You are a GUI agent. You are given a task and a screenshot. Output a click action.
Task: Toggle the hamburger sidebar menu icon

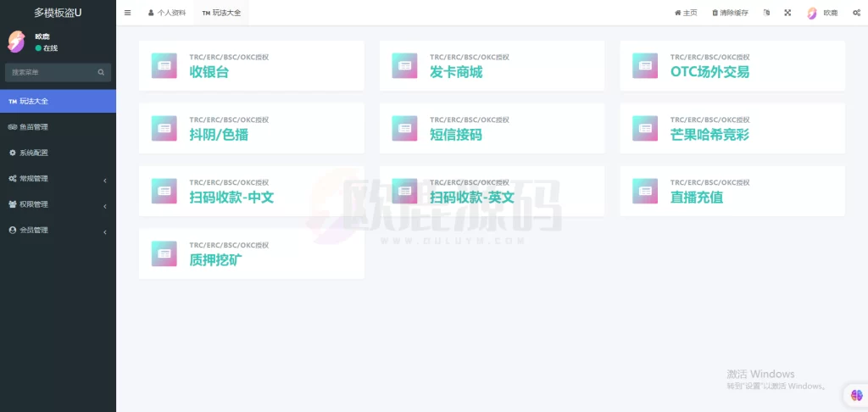pos(127,13)
